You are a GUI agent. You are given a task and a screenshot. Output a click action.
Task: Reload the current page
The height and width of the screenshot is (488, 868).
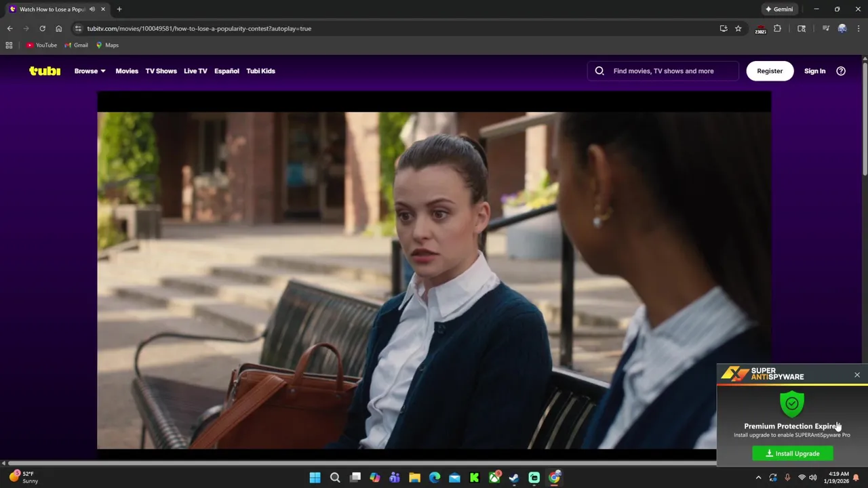42,28
